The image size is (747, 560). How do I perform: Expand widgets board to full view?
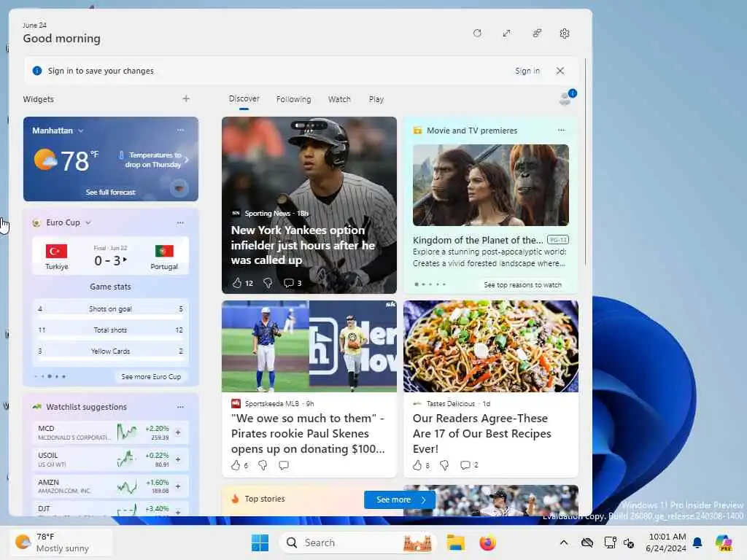(x=506, y=34)
